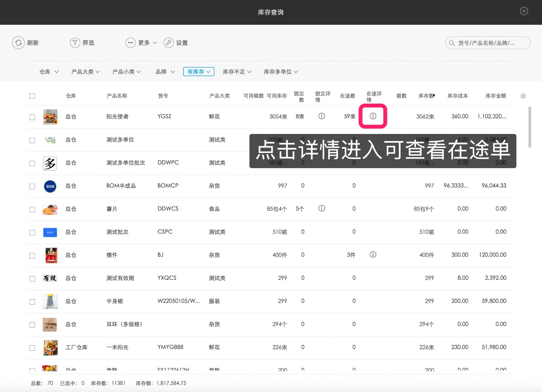Check the 测试有效期 row checkbox
Screen dimensions: 542x392
tap(32, 278)
